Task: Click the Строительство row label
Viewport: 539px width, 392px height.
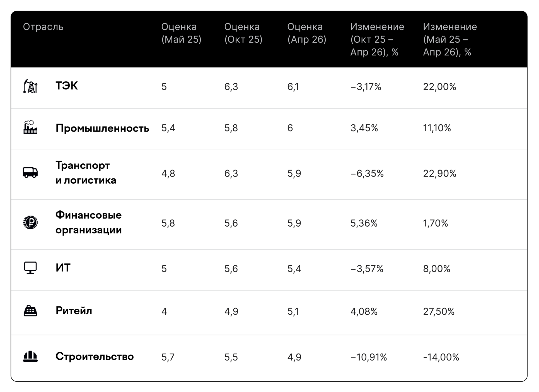Action: (x=95, y=357)
